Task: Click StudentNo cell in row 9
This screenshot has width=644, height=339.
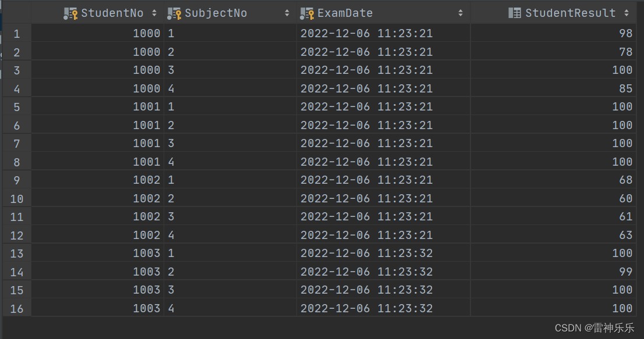Action: click(146, 180)
